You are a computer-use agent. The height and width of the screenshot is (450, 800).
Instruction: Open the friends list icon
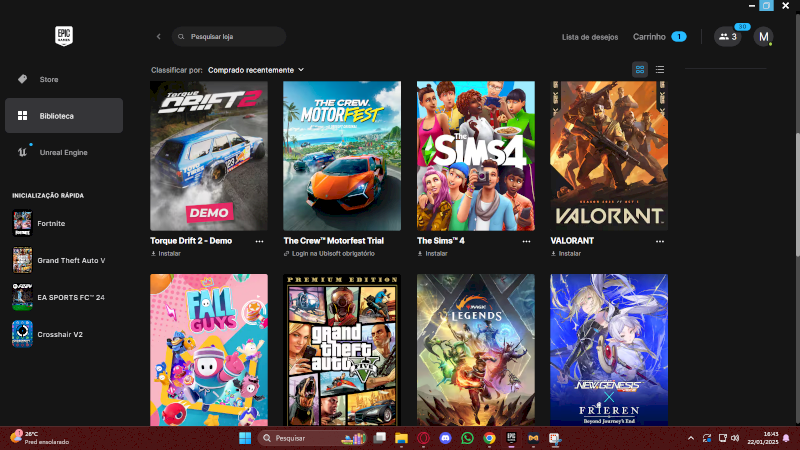(x=728, y=37)
